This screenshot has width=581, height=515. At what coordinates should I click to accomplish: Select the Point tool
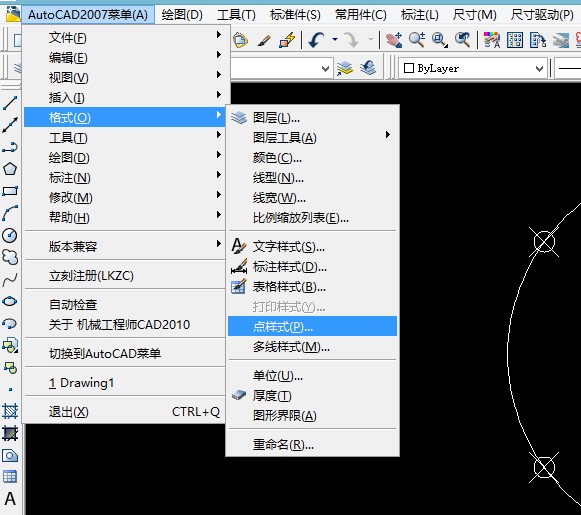point(10,389)
